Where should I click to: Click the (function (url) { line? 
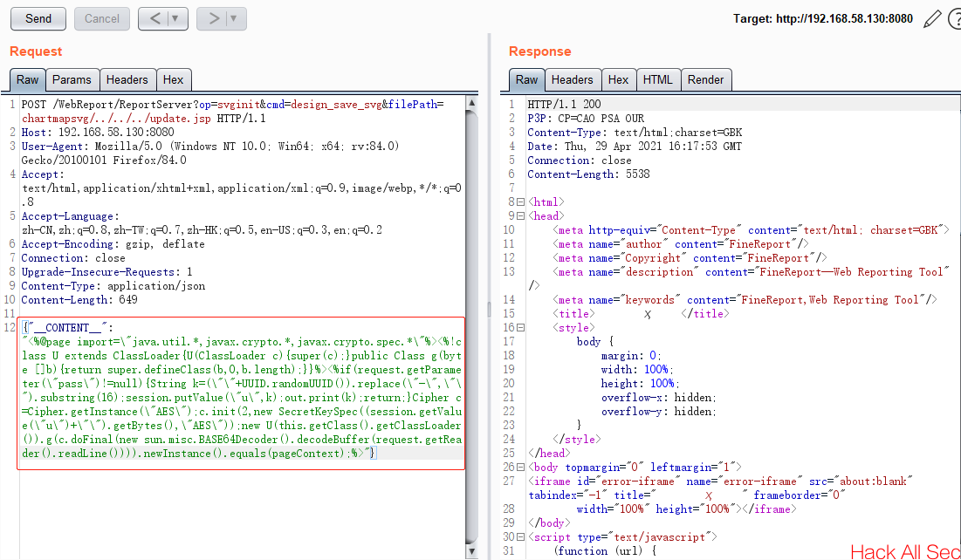click(604, 551)
